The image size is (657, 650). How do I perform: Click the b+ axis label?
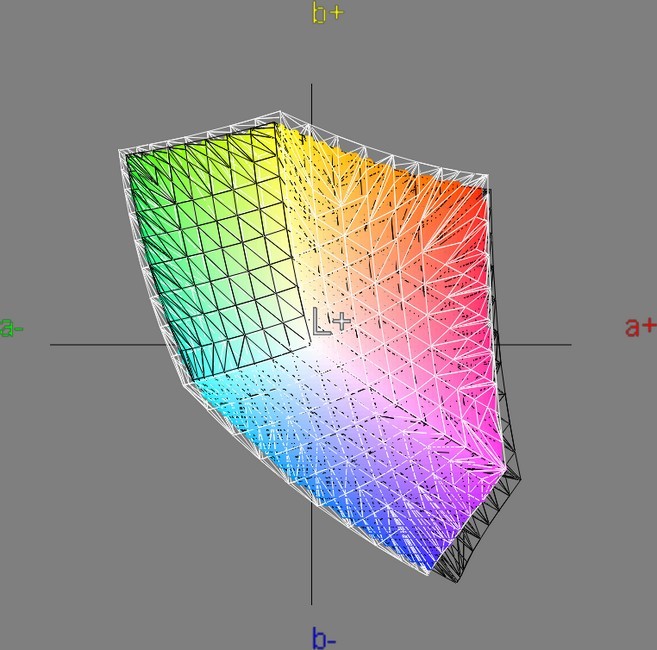coord(328,13)
